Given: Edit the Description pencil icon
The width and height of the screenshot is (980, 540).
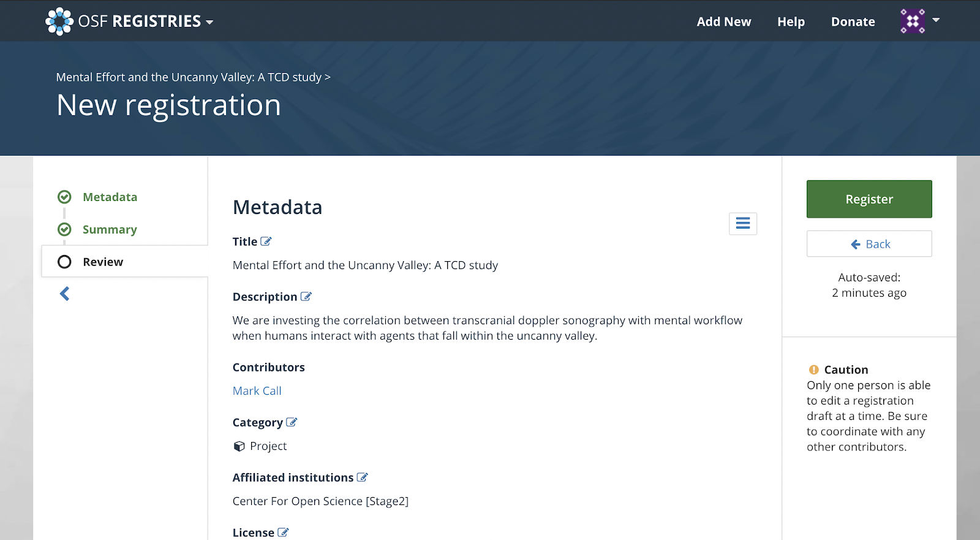Looking at the screenshot, I should [x=306, y=297].
